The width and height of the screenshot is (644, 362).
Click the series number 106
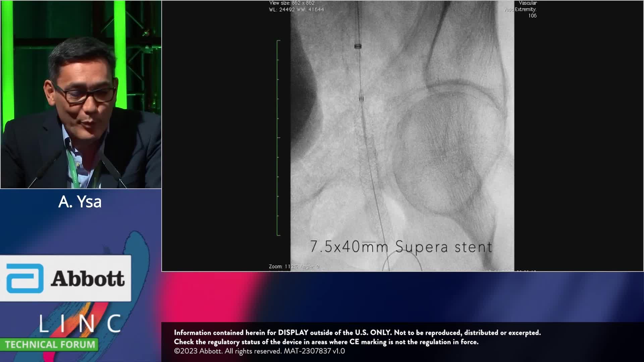532,16
